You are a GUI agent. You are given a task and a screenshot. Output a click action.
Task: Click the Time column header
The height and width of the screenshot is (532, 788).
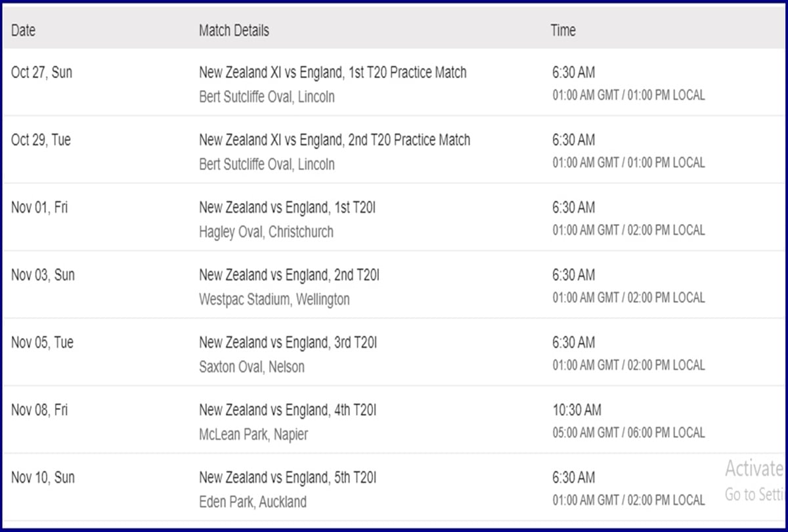(563, 31)
